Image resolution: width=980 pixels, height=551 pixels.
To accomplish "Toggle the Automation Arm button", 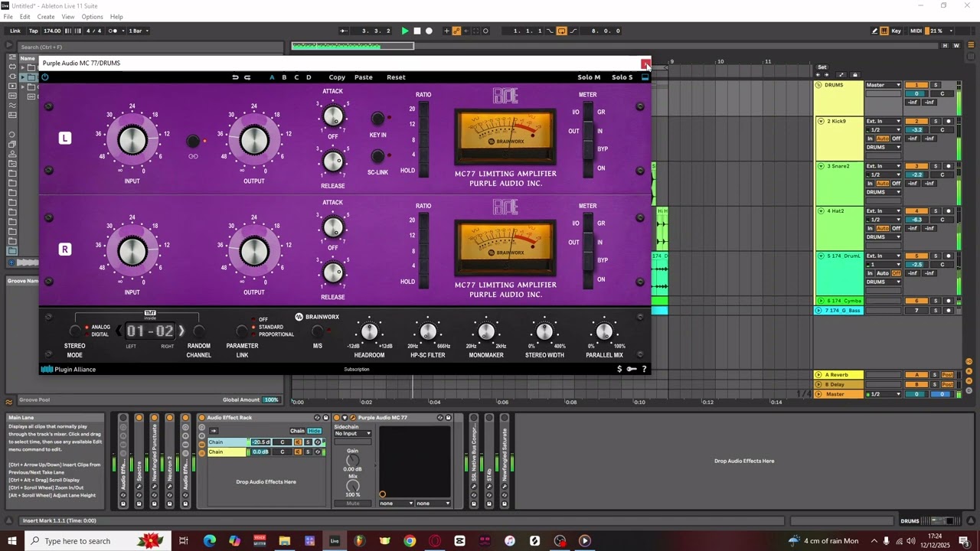I will pos(456,31).
